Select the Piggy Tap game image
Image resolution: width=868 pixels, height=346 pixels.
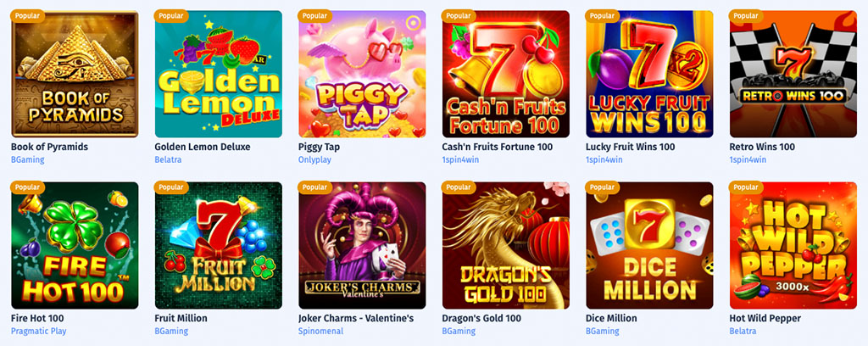362,74
